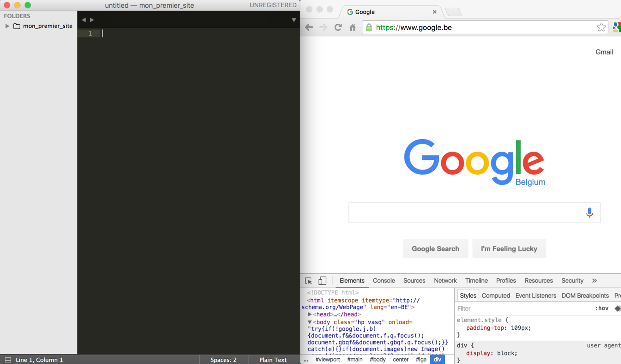Select the html itemscope element line
The width and height of the screenshot is (621, 364).
(361, 304)
